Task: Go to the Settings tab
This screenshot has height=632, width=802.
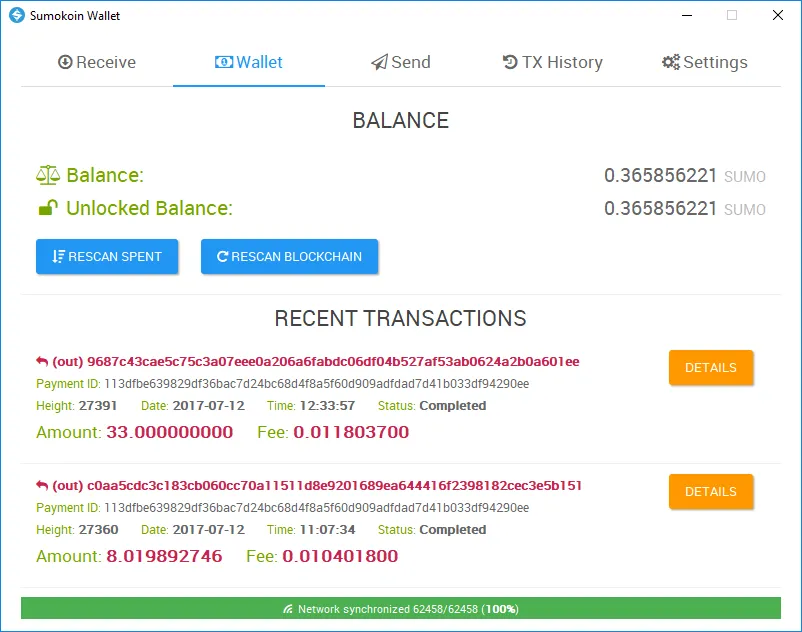Action: pyautogui.click(x=704, y=62)
